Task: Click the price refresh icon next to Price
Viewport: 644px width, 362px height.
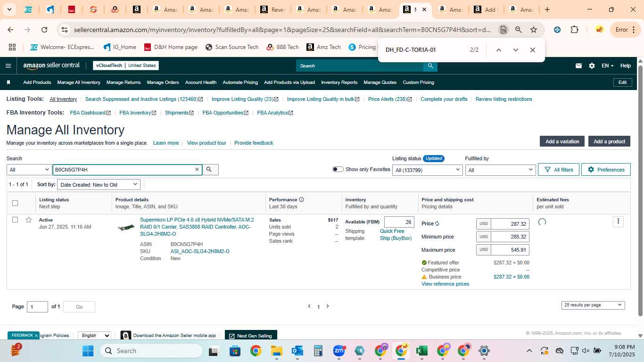Action: coord(437,224)
